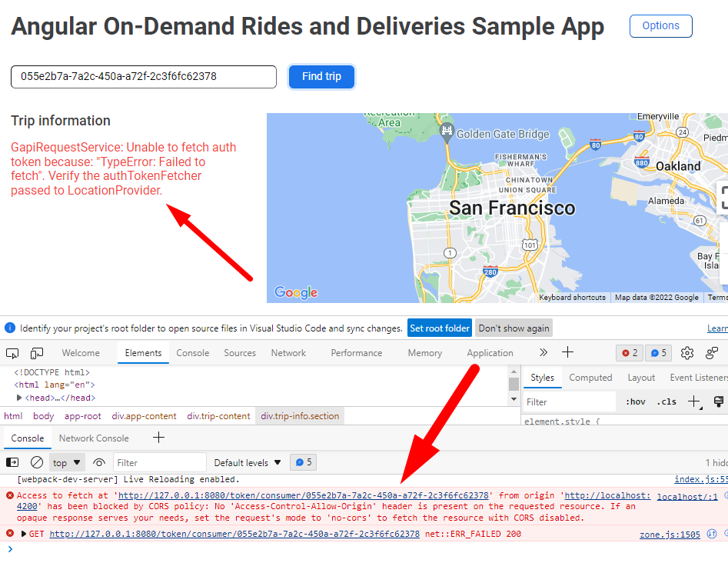The image size is (728, 563).
Task: Click the new style rule plus icon
Action: click(693, 401)
